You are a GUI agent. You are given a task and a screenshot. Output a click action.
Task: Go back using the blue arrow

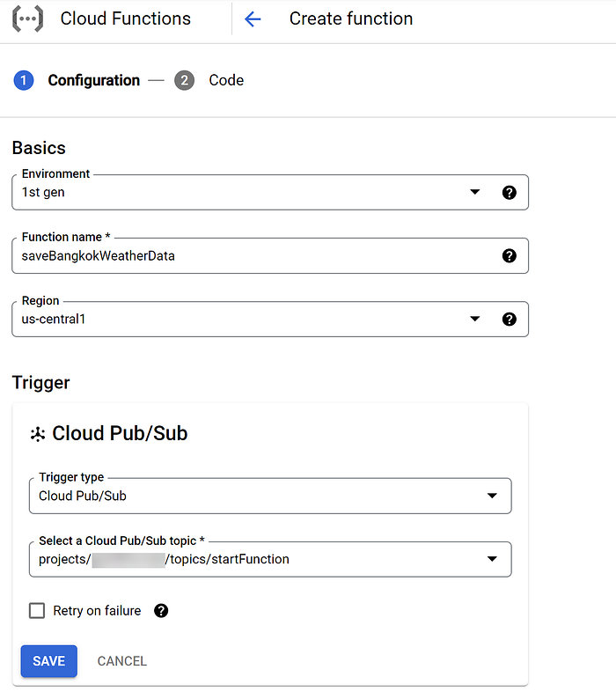point(253,18)
